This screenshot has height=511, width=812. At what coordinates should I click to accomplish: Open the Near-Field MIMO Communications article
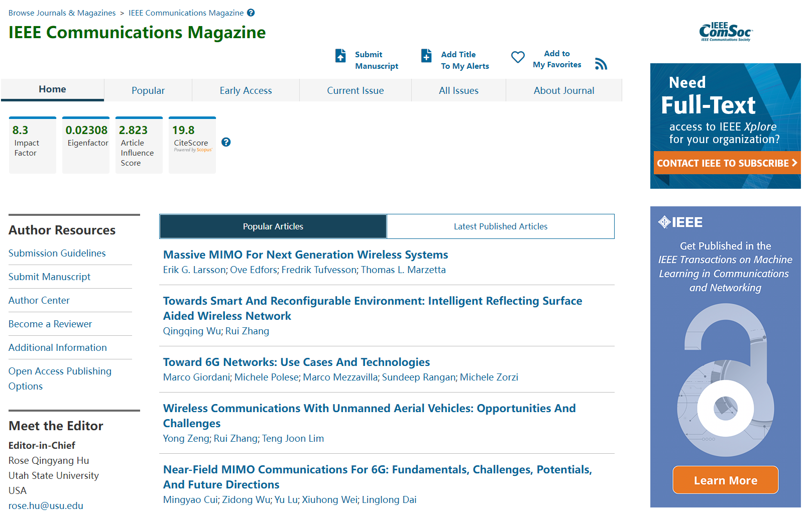pyautogui.click(x=378, y=477)
